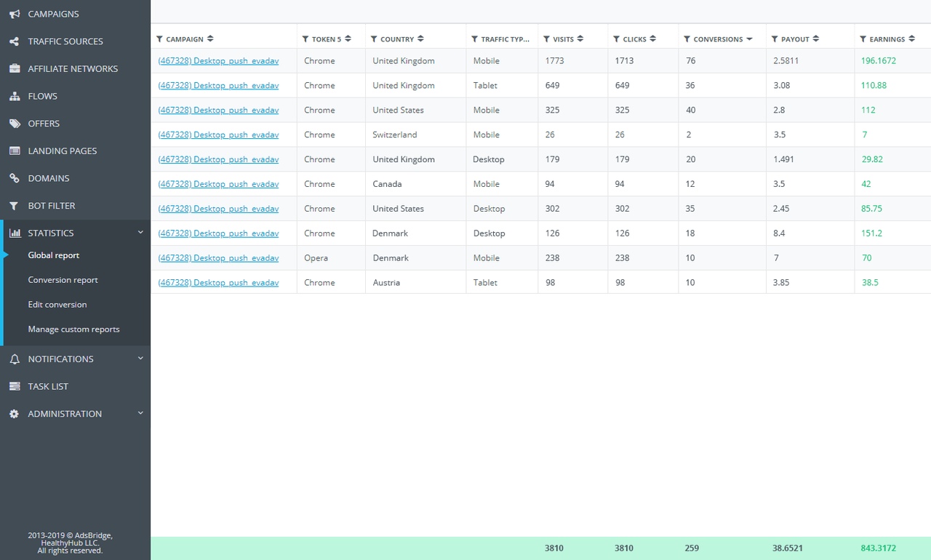Open campaign link in Canada row

tap(218, 184)
